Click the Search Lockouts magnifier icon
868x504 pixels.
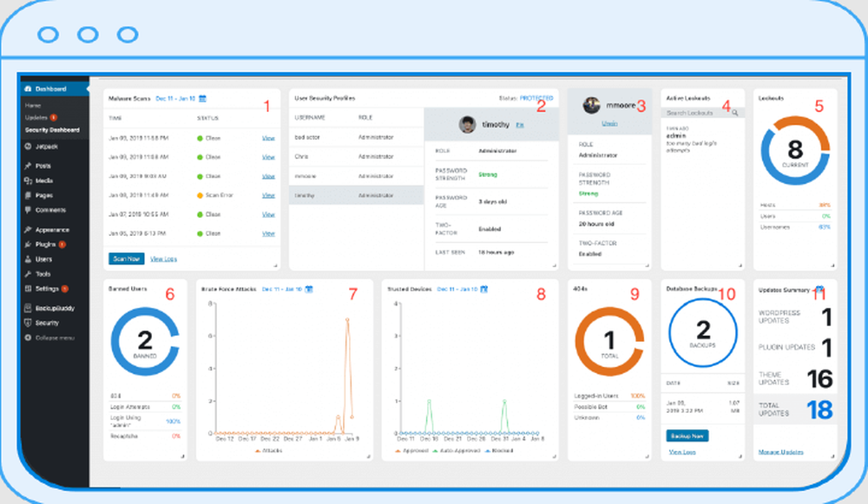pyautogui.click(x=735, y=113)
